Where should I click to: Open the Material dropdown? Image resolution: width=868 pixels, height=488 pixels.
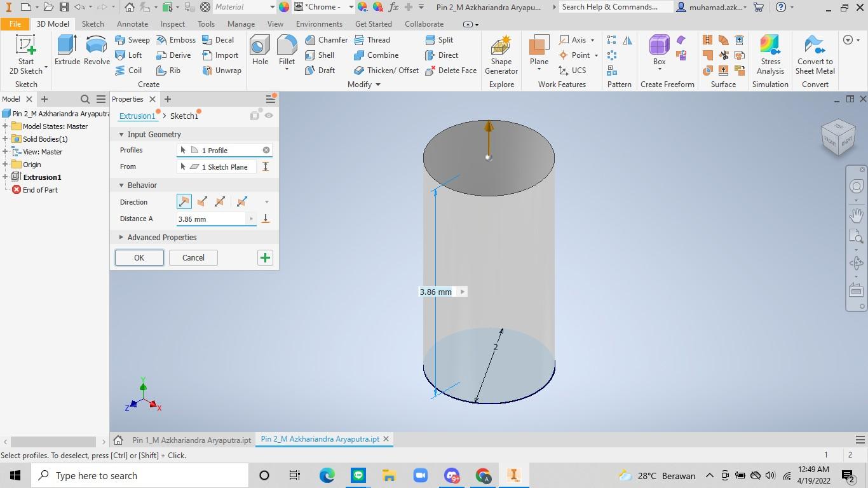click(272, 7)
